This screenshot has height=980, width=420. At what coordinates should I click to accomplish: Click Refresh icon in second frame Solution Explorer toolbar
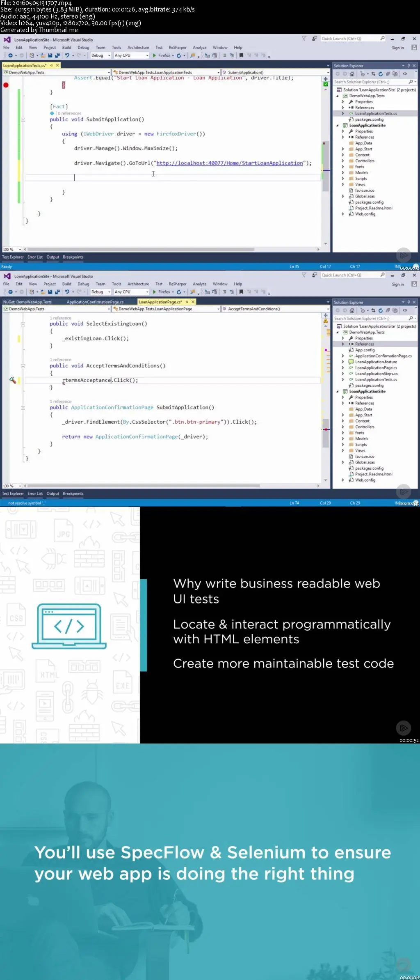tap(381, 310)
